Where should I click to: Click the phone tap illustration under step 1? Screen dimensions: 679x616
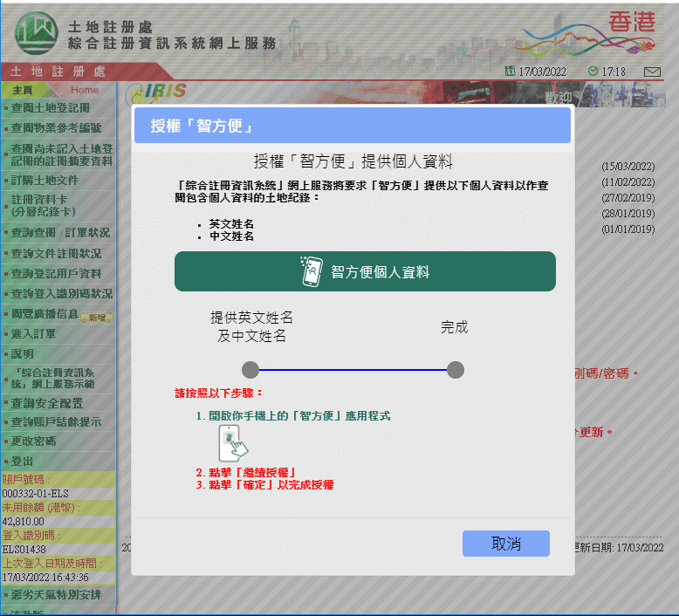point(233,443)
